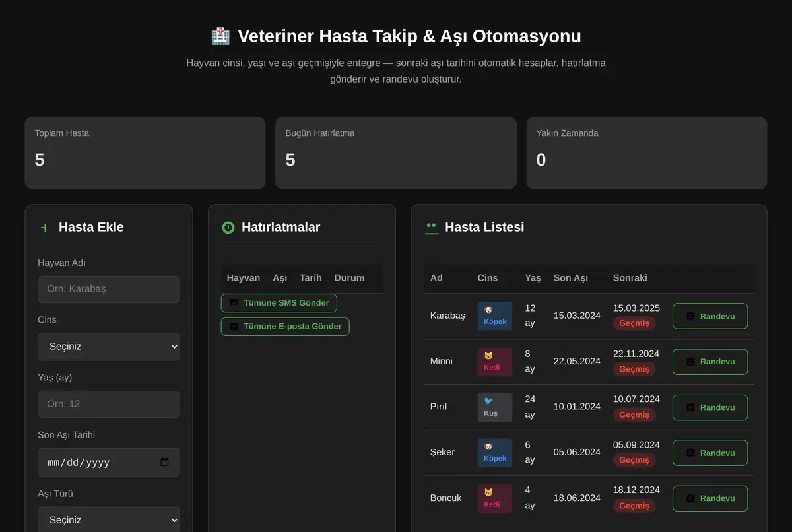Click the envelope icon in Tümüne E-posta Gönder
Viewport: 792px width, 532px height.
[234, 327]
